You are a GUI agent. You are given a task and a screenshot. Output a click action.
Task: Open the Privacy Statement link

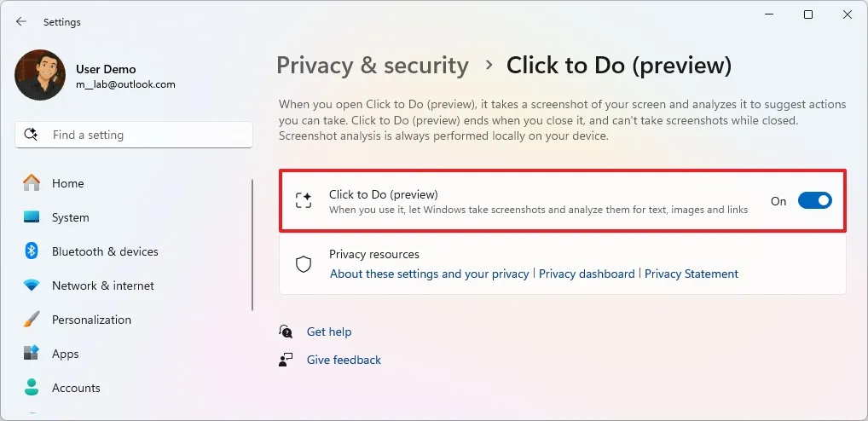click(x=692, y=274)
